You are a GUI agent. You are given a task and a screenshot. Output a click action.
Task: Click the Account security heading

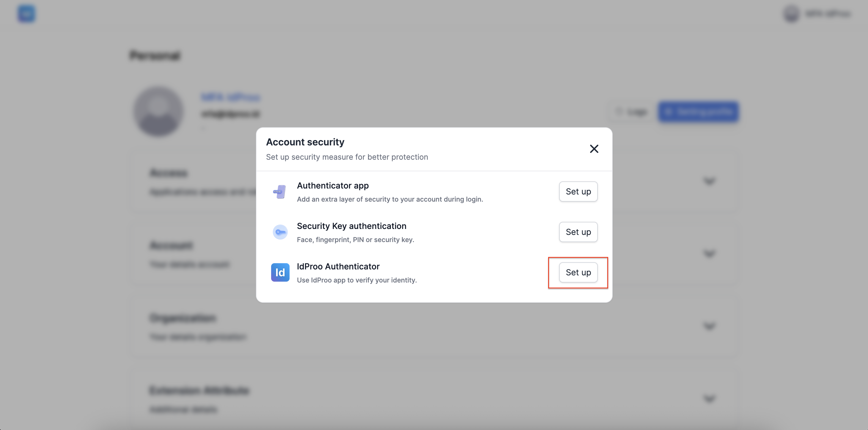click(305, 142)
